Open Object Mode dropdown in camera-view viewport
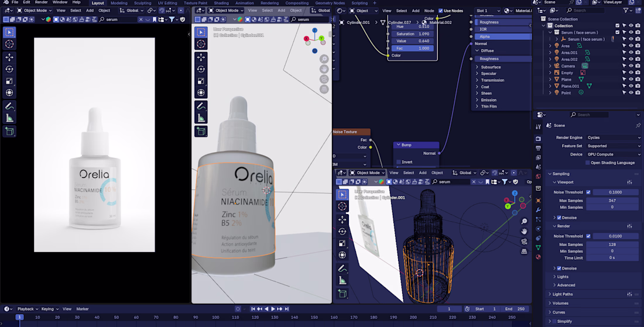This screenshot has width=644, height=327. point(34,11)
